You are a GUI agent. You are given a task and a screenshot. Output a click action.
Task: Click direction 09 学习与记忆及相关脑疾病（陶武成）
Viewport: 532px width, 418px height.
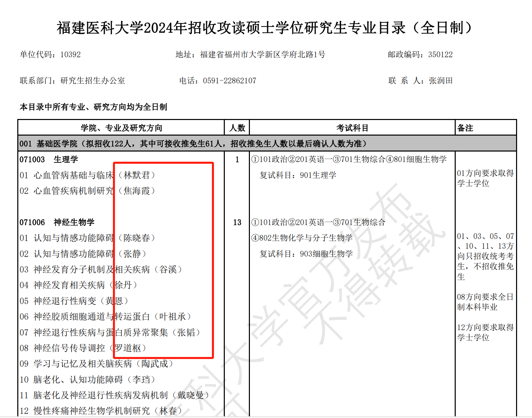coord(97,364)
